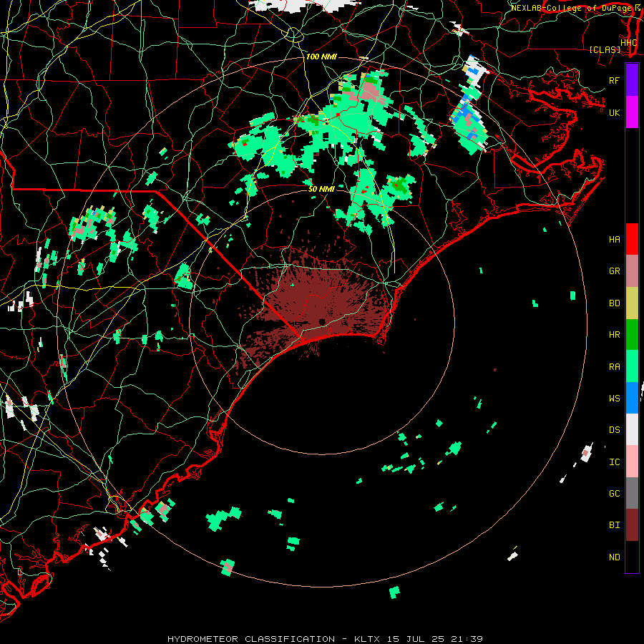Click the UK magenta legend color swatch
This screenshot has height=644, width=644.
632,112
